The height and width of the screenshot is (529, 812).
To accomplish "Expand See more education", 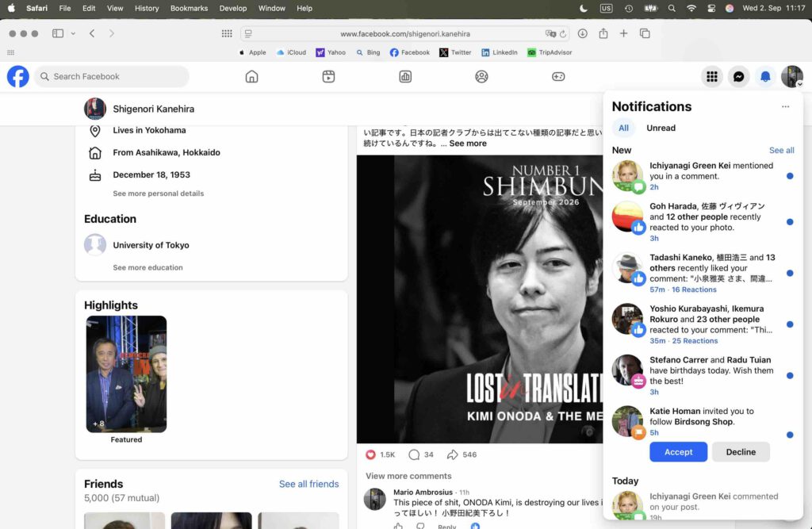I will click(147, 267).
